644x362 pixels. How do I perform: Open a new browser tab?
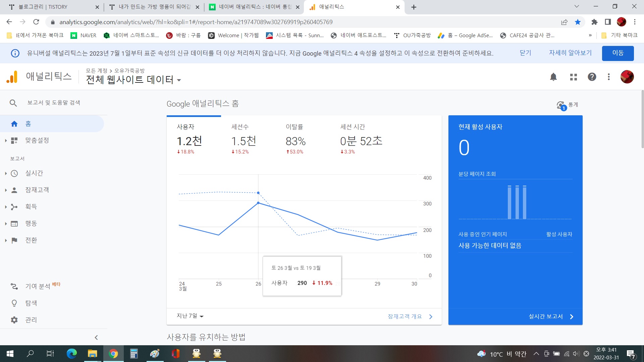pos(414,7)
